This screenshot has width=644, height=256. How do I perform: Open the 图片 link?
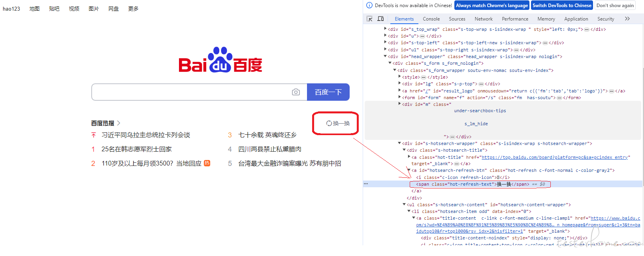coord(94,9)
